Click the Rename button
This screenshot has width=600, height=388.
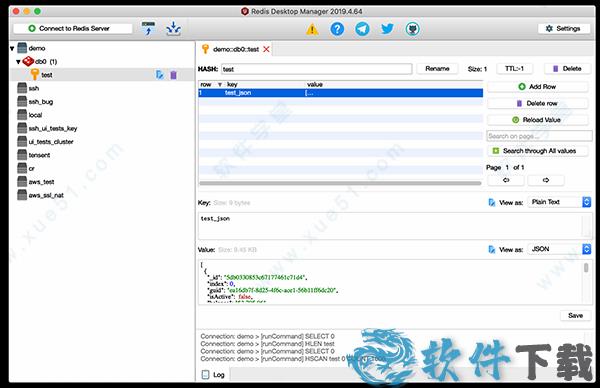click(437, 68)
